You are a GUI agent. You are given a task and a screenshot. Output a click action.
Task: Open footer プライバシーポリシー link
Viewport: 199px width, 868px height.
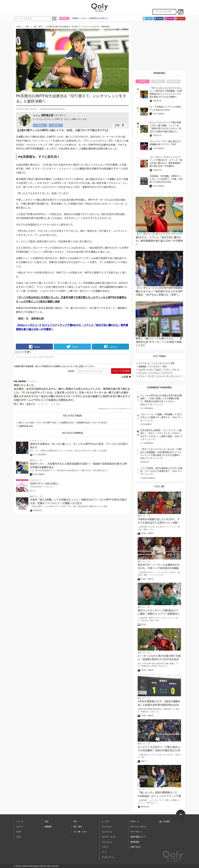(x=139, y=827)
